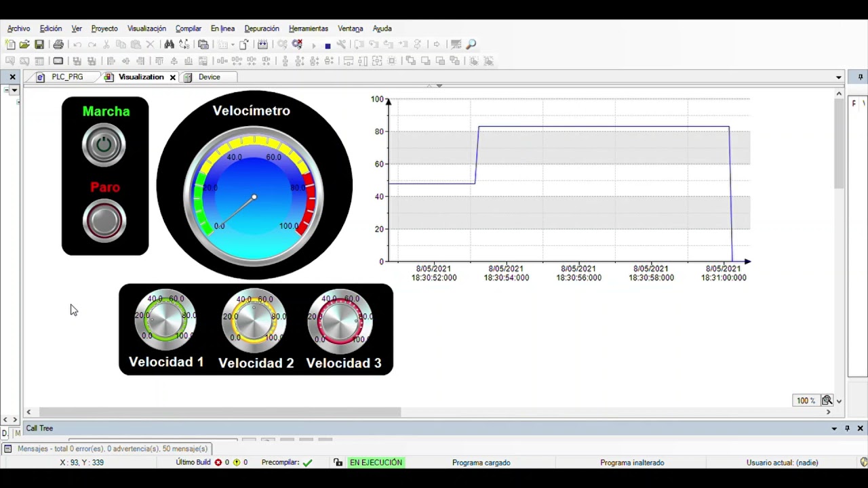Click the Logout icon with red X
Screen dimensions: 868x488
297,45
